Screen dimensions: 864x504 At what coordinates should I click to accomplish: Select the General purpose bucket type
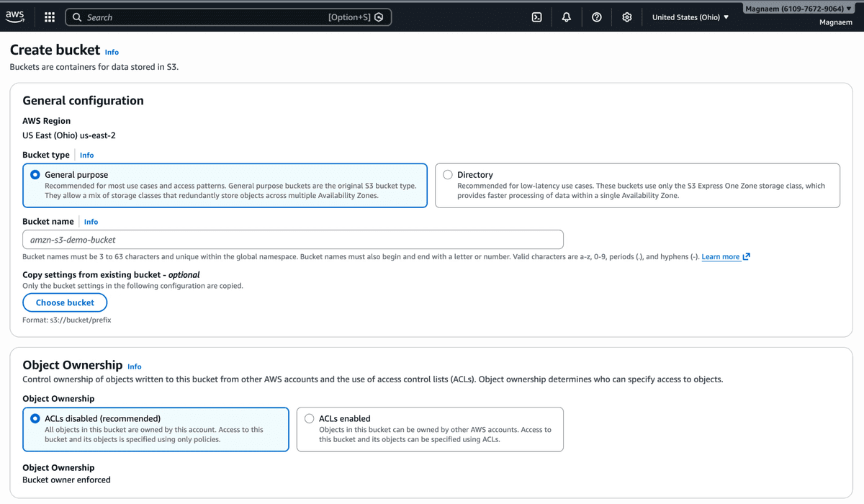pos(35,174)
